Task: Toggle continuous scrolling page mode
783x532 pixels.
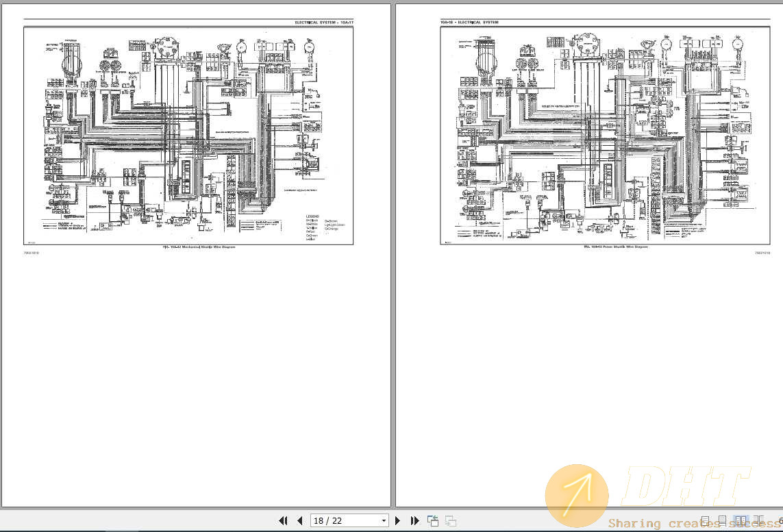Action: click(x=722, y=521)
